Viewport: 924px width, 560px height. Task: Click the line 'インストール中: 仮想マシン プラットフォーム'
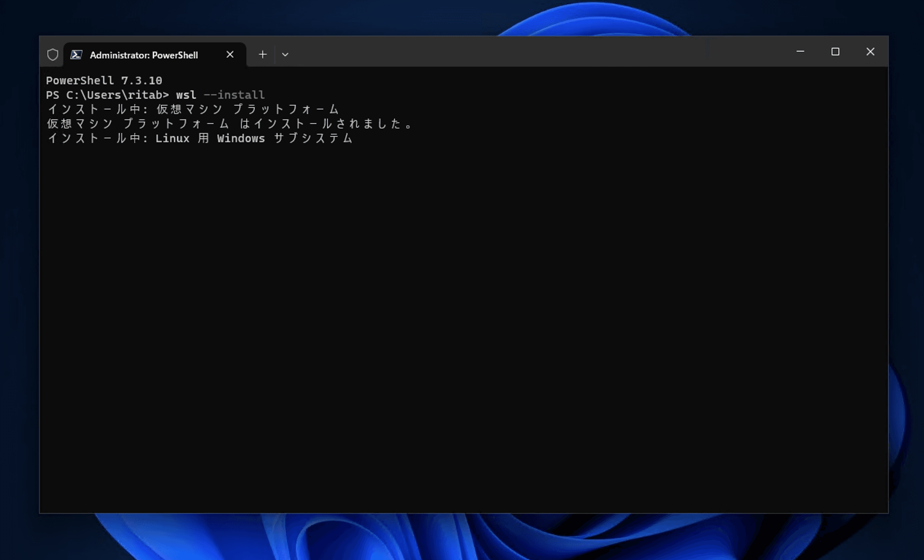pos(193,109)
